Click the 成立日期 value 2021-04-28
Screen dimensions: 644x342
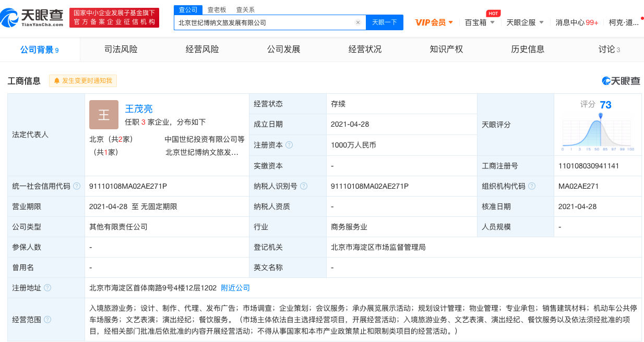coord(350,125)
